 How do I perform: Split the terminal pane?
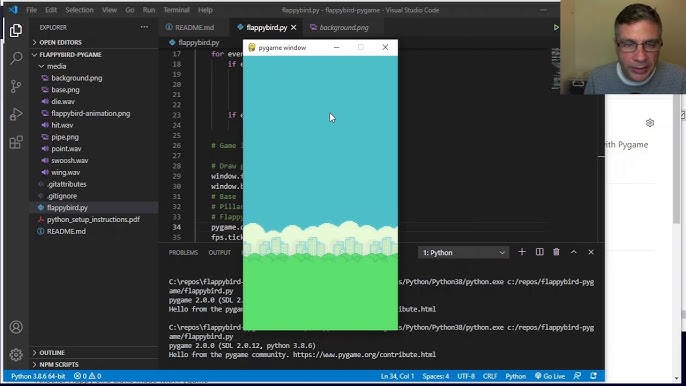(539, 252)
